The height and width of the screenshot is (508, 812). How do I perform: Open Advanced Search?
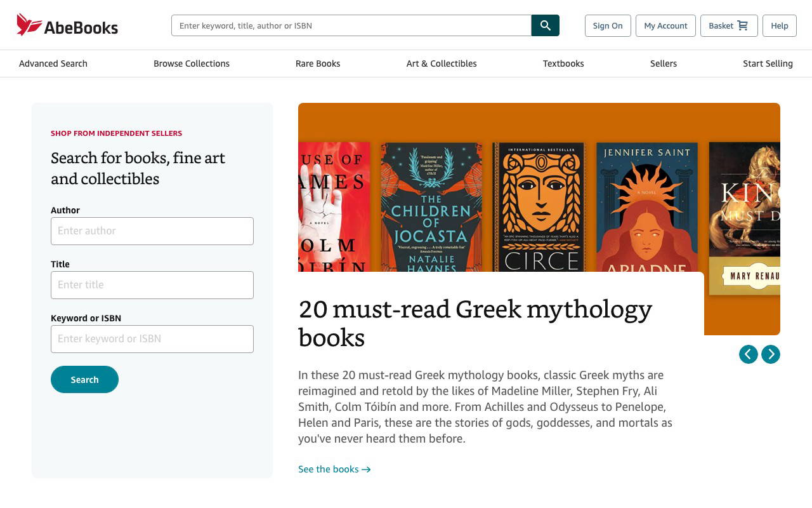[53, 63]
